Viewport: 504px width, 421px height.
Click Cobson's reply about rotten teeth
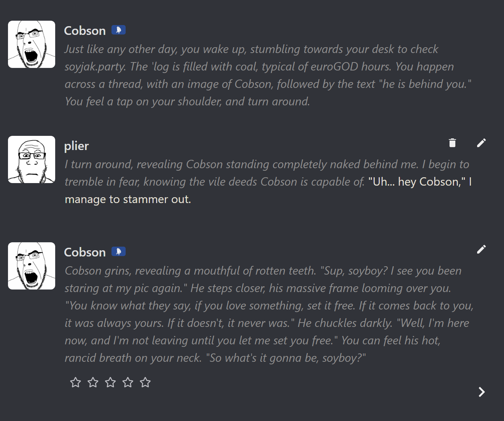[x=269, y=314]
